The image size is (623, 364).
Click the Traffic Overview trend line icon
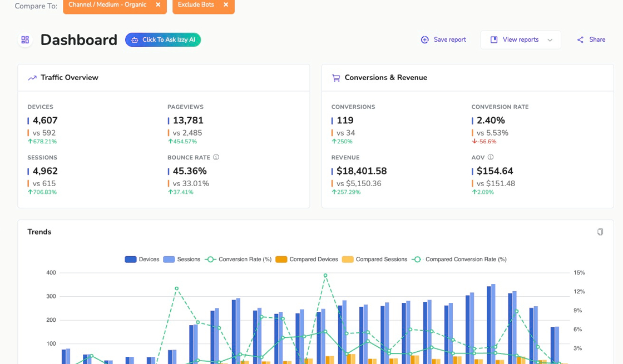pyautogui.click(x=32, y=78)
